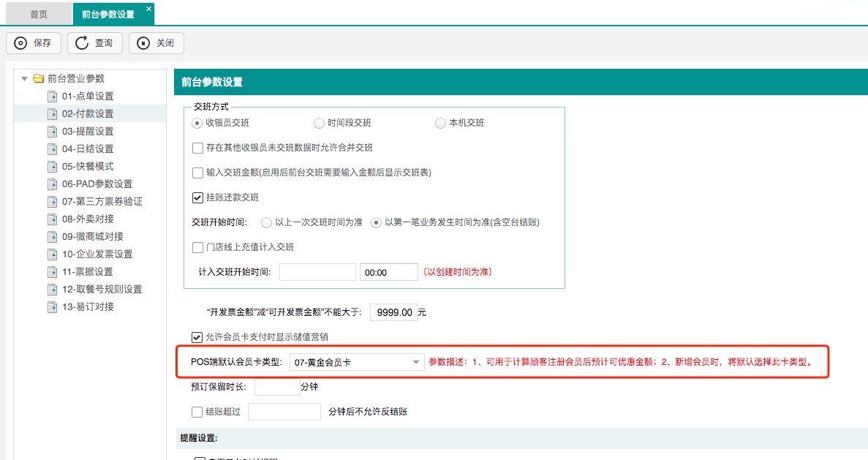This screenshot has width=868, height=460.
Task: Open 10-企业发票设置 in the tree
Action: [97, 254]
